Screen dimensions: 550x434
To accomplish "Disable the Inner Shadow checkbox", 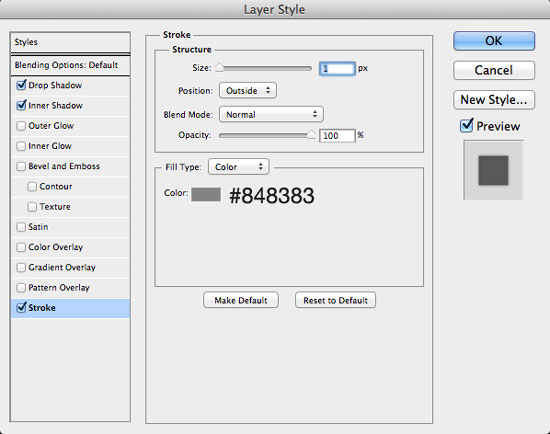I will 21,106.
